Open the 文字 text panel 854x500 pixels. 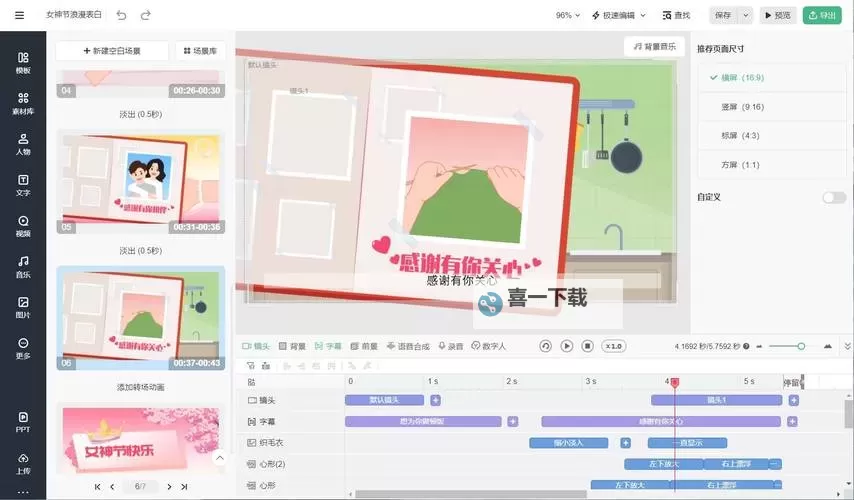tap(23, 185)
